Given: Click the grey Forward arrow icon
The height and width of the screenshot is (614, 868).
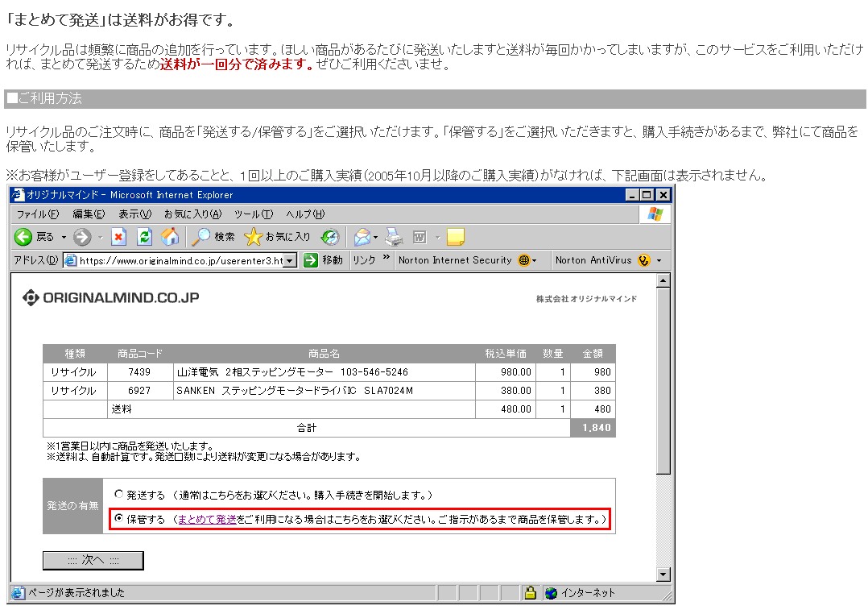Looking at the screenshot, I should pos(82,237).
